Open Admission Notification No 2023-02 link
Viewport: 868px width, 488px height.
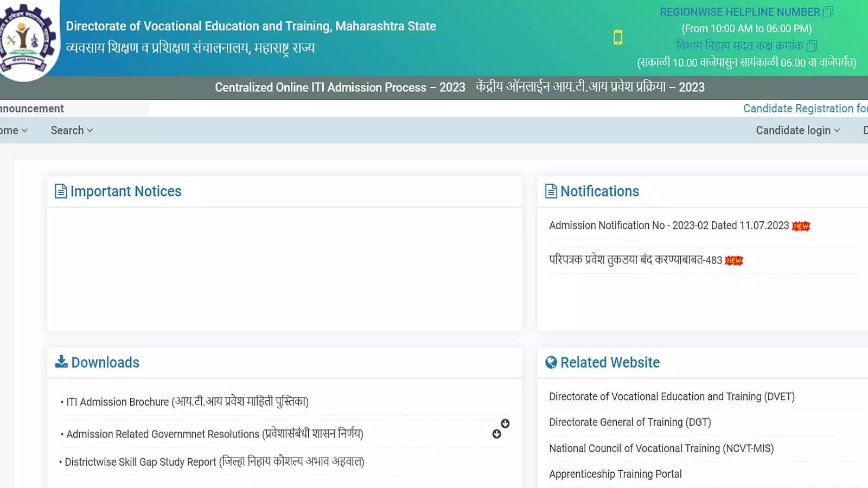[668, 226]
